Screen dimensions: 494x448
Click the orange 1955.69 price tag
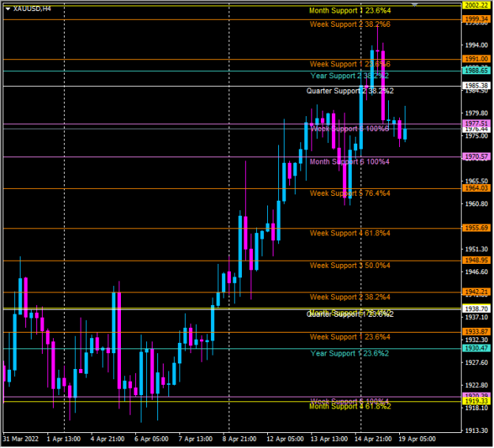[477, 228]
